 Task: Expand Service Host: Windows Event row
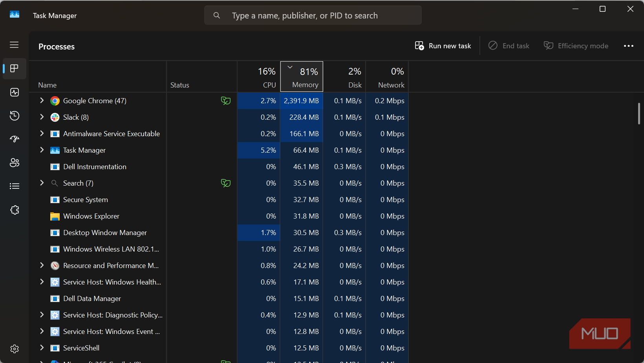coord(42,331)
